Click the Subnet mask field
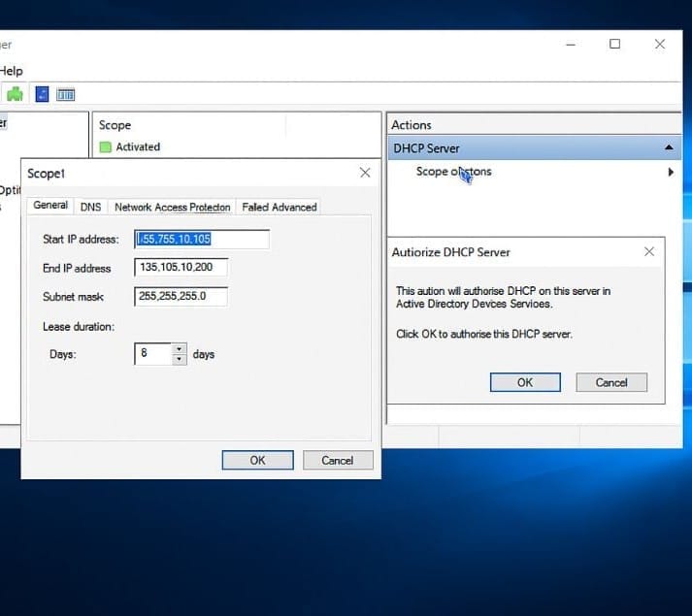The image size is (692, 616). 181,297
